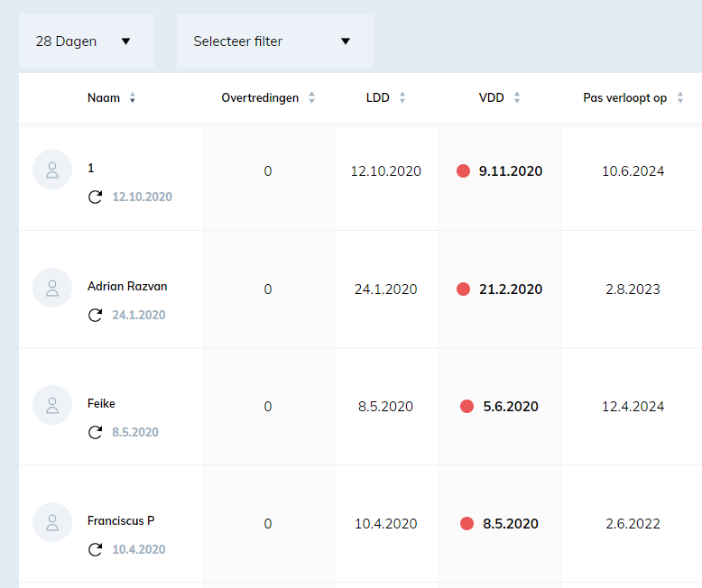Select the Franciscus P driver name
This screenshot has width=702, height=588.
121,520
